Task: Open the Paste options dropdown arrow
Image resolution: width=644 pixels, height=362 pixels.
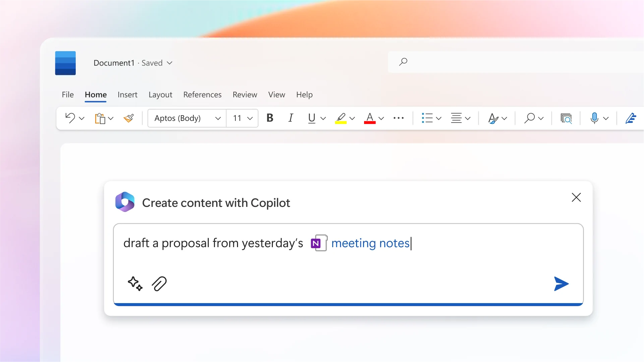Action: 111,118
